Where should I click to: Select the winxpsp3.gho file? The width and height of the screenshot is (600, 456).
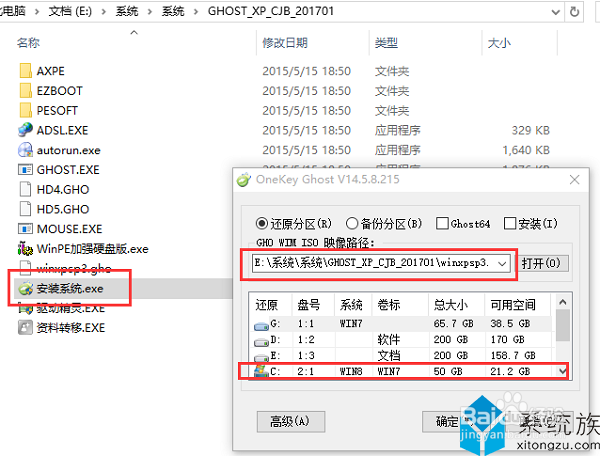[73, 268]
